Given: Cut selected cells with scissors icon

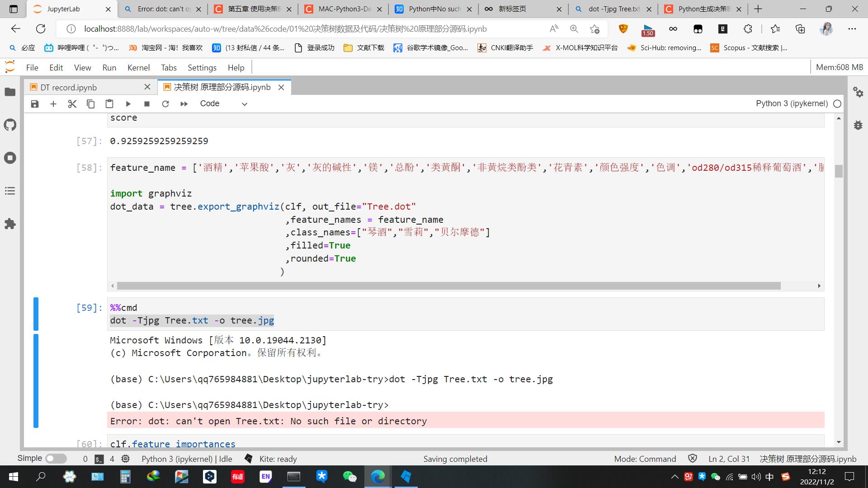Looking at the screenshot, I should (x=72, y=104).
